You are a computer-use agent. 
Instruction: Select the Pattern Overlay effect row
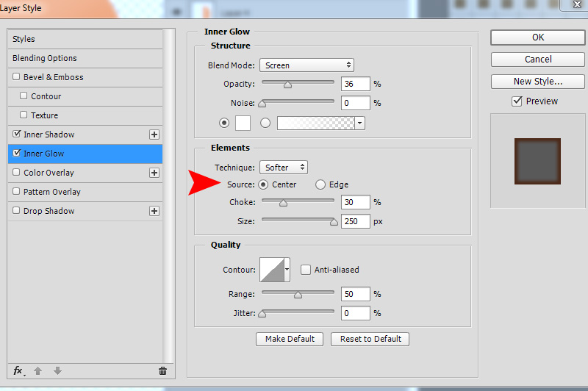click(x=85, y=192)
